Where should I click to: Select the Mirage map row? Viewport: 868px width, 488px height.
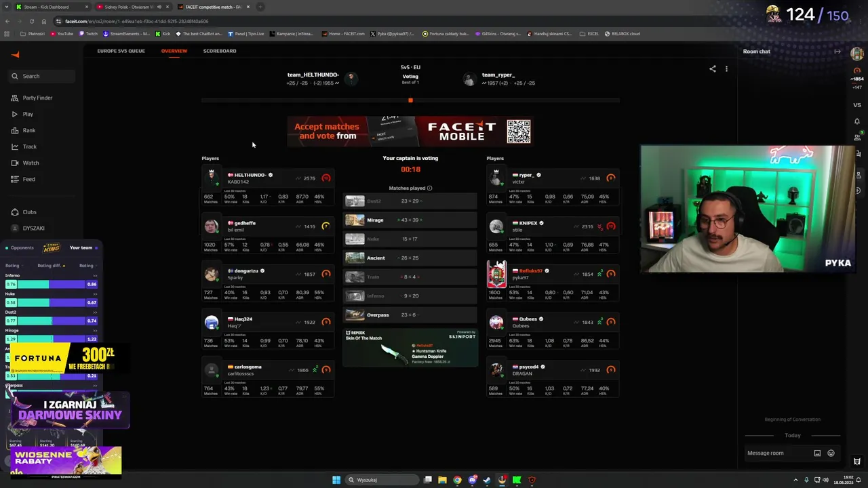[x=410, y=220]
